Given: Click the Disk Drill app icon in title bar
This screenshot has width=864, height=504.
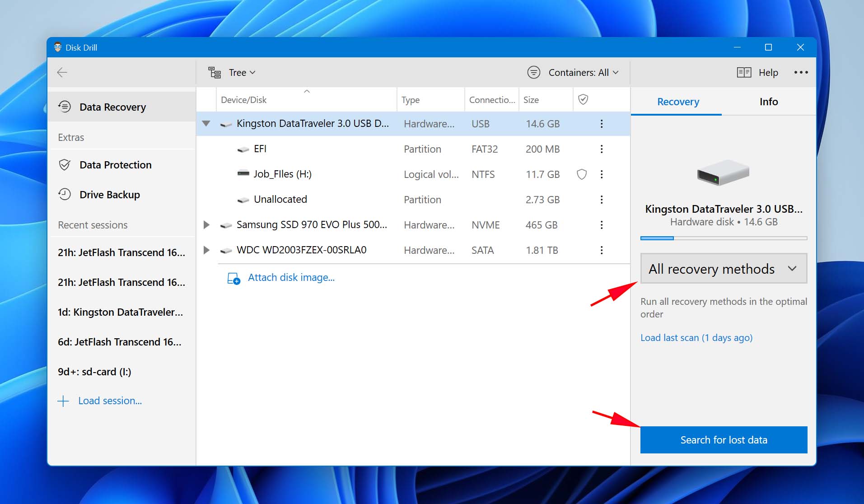Looking at the screenshot, I should 57,47.
